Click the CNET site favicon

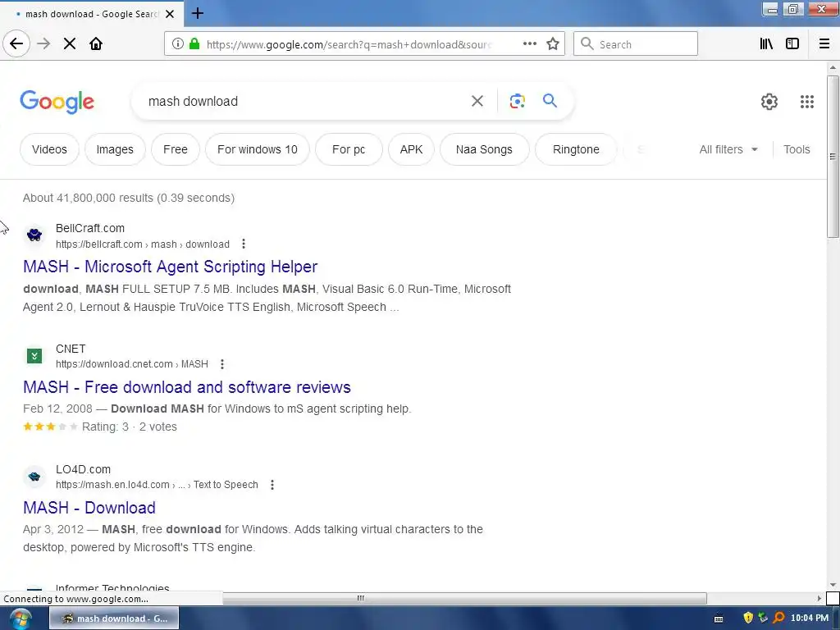click(x=34, y=356)
